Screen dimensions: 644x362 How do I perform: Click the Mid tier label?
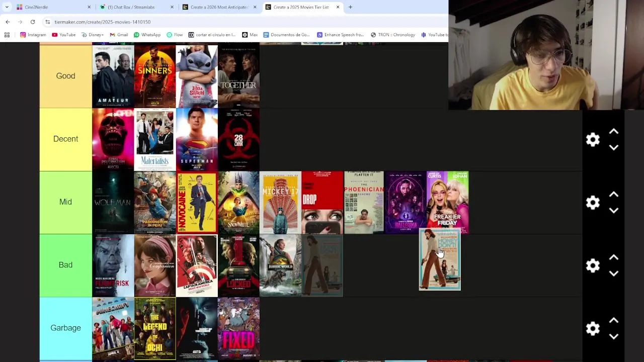pos(65,202)
